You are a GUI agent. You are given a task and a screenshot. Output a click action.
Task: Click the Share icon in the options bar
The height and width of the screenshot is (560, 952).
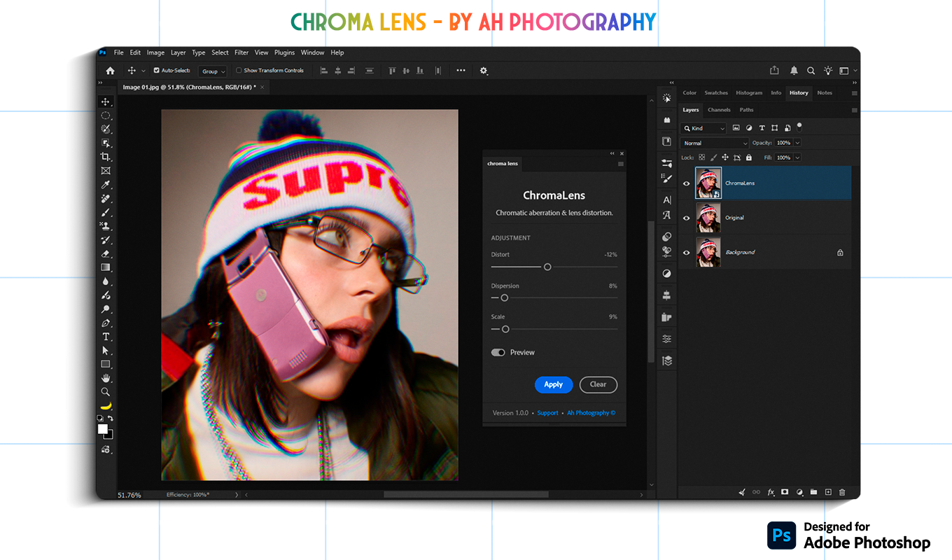pos(774,70)
